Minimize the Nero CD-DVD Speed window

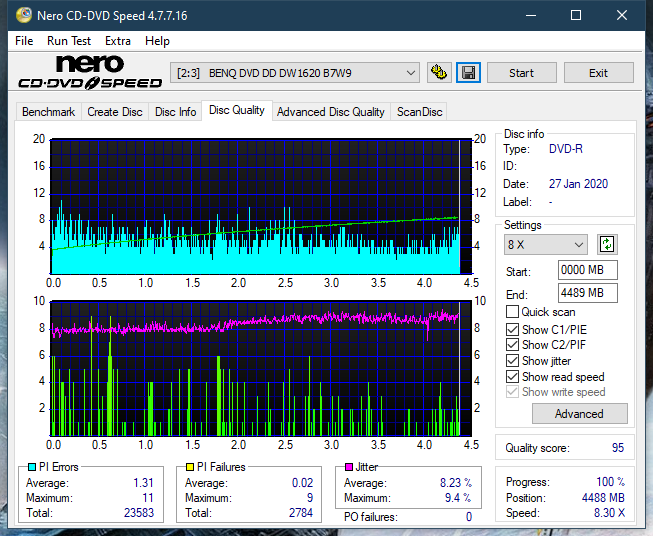(531, 15)
